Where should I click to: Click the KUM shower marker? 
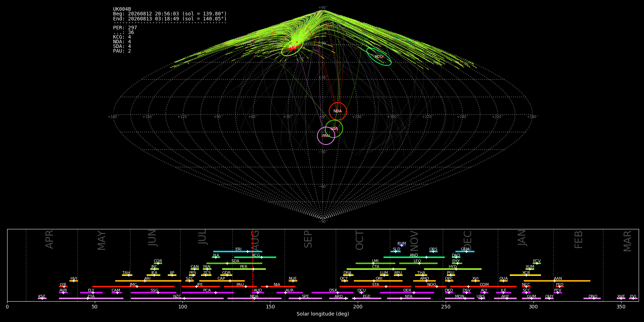tap(402, 245)
